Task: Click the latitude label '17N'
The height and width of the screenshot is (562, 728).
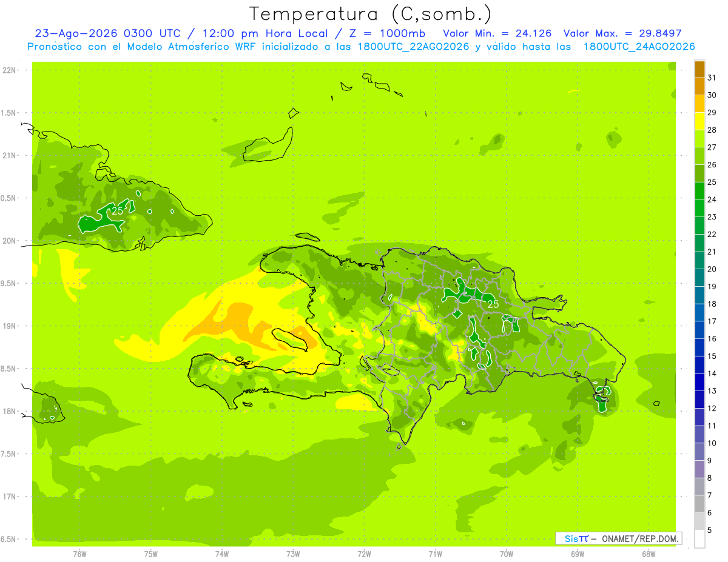Action: coord(8,497)
